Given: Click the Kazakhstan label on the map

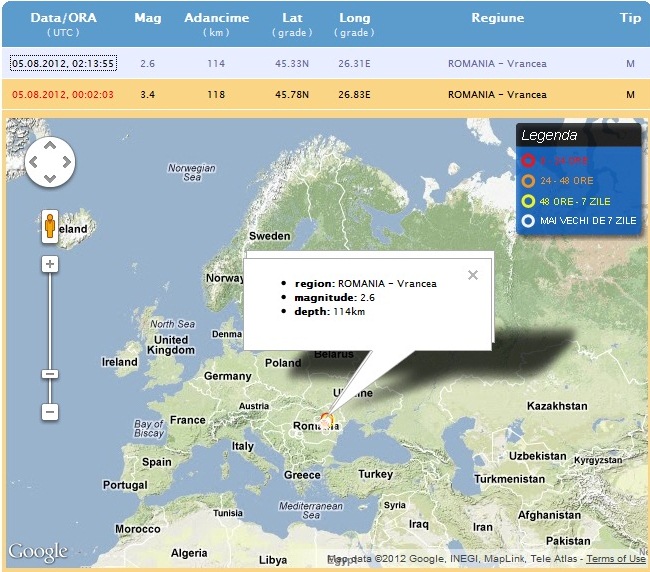Looking at the screenshot, I should pos(557,406).
